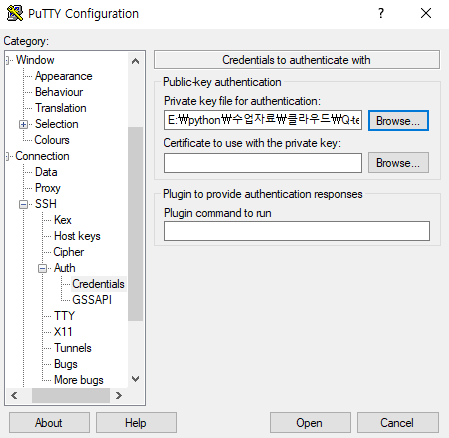Screen dimensions: 449x438
Task: Cancel the PuTTY configuration
Action: pos(397,423)
